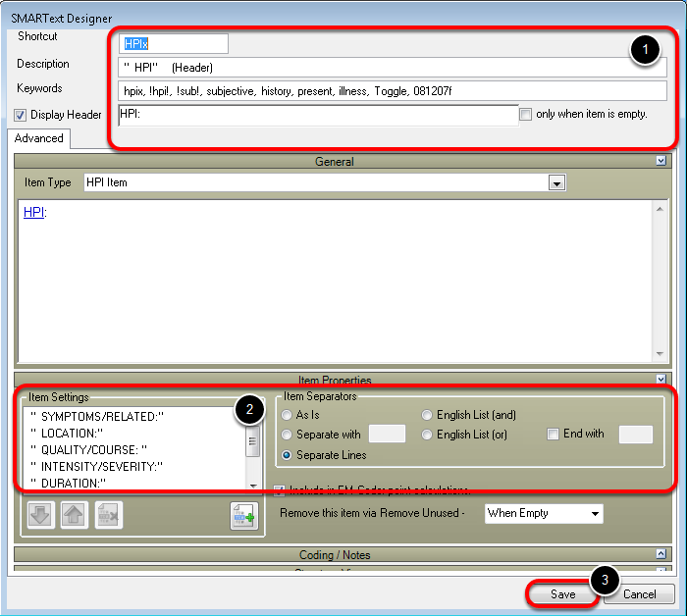Move selected item down with arrow icon
This screenshot has width=687, height=616.
[41, 515]
